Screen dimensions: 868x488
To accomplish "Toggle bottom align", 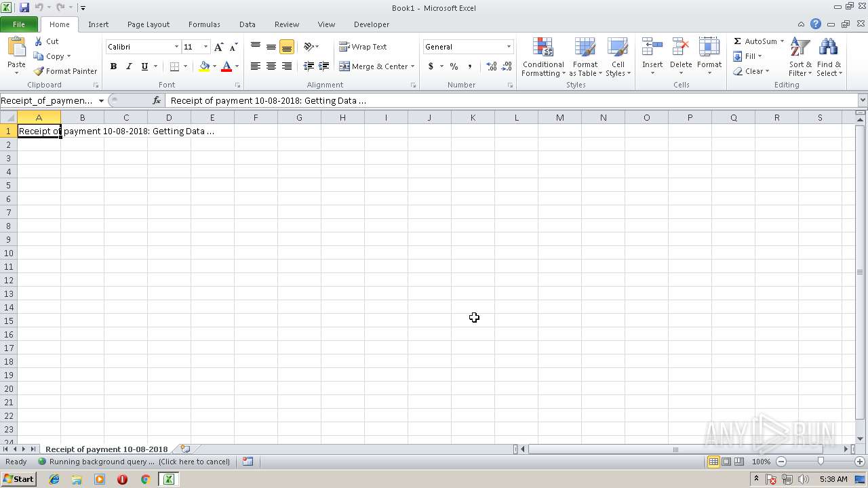I will coord(287,47).
